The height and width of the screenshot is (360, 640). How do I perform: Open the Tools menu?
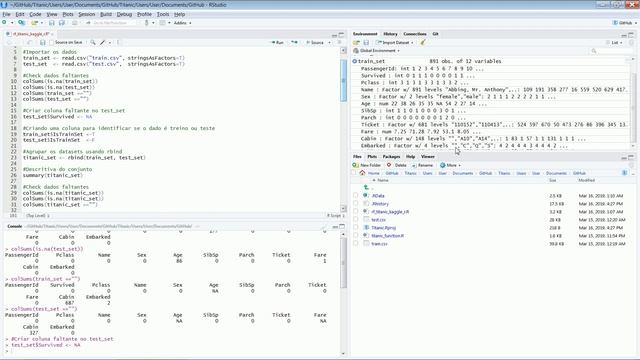click(x=163, y=14)
